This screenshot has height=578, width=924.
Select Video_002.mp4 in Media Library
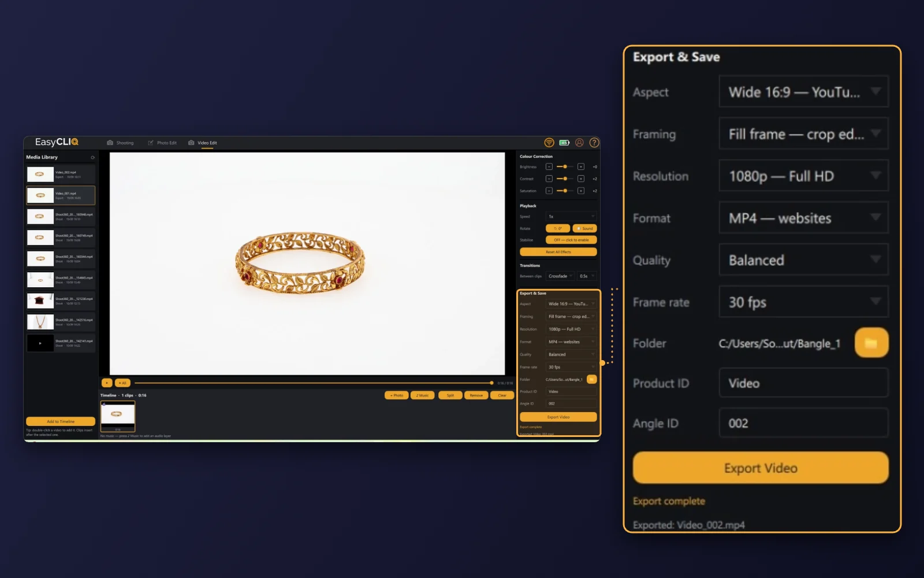coord(61,174)
